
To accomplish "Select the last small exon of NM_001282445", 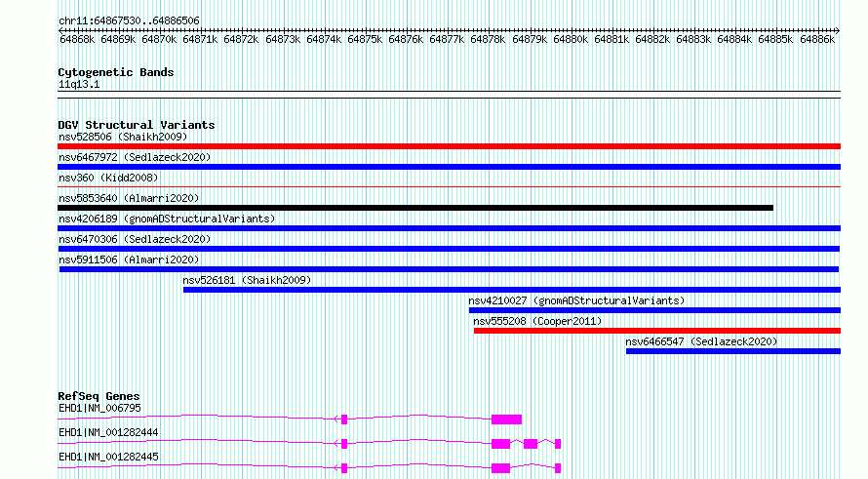I will tap(558, 468).
